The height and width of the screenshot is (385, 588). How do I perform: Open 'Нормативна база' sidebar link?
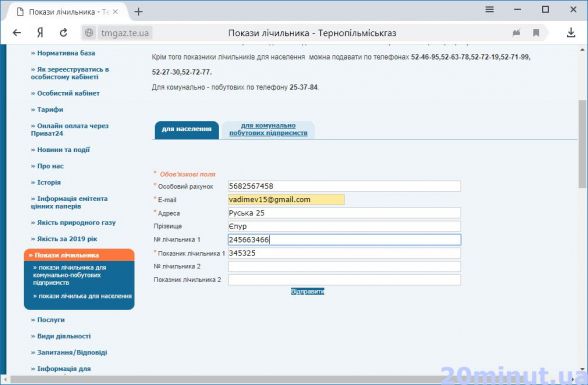(x=63, y=53)
